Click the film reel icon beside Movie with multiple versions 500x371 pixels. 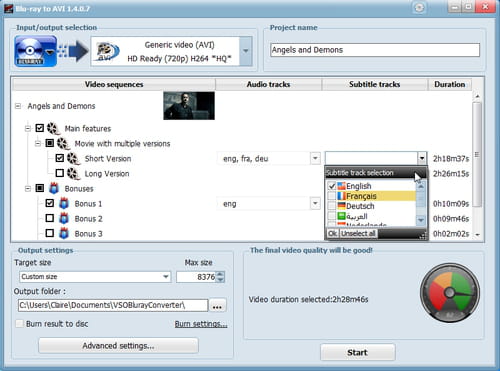click(63, 144)
